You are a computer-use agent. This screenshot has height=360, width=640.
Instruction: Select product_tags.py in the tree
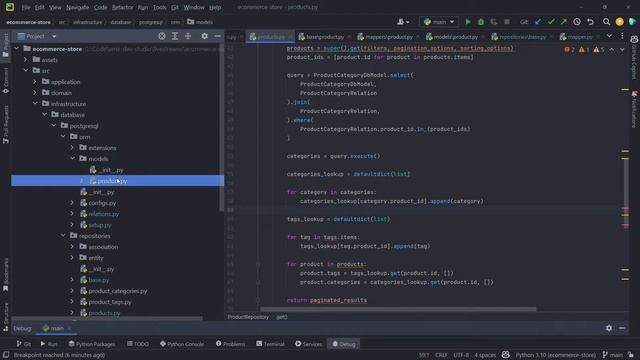(x=110, y=302)
